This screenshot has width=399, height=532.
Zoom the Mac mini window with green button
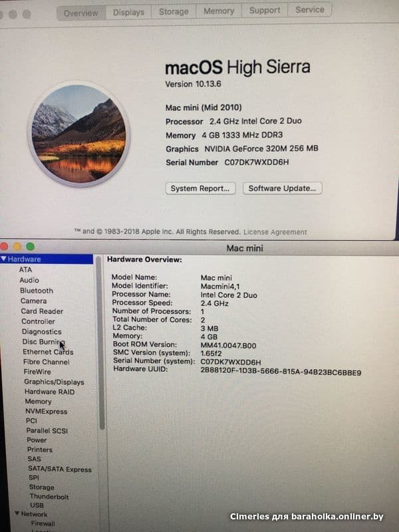30,246
